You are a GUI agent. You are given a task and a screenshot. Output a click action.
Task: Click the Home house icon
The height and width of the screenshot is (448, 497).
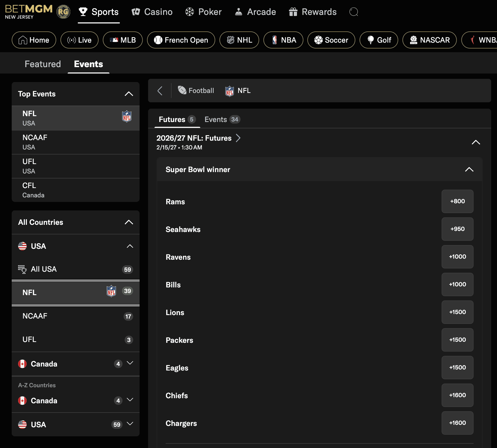23,40
